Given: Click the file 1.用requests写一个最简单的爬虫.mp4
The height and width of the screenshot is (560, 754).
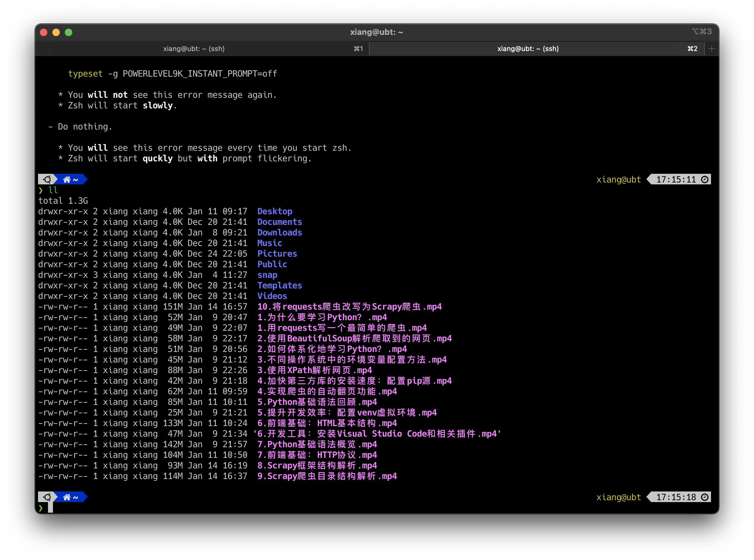Looking at the screenshot, I should point(342,328).
